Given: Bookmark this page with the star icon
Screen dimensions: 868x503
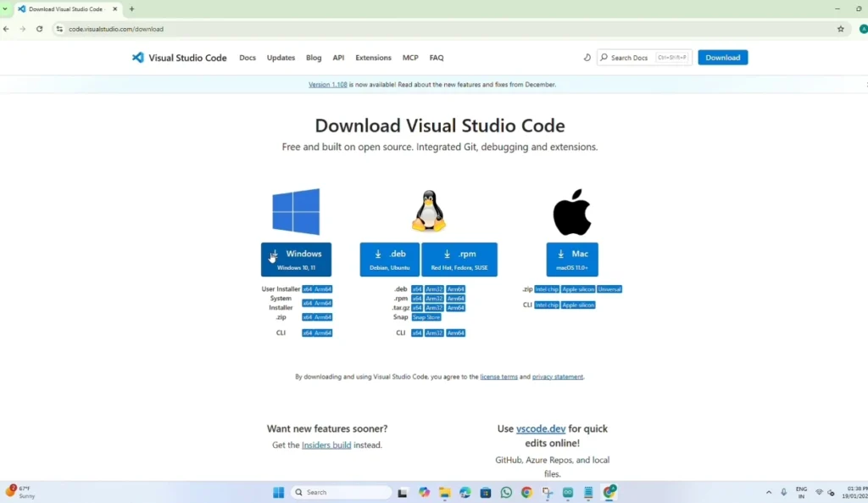Looking at the screenshot, I should coord(840,29).
